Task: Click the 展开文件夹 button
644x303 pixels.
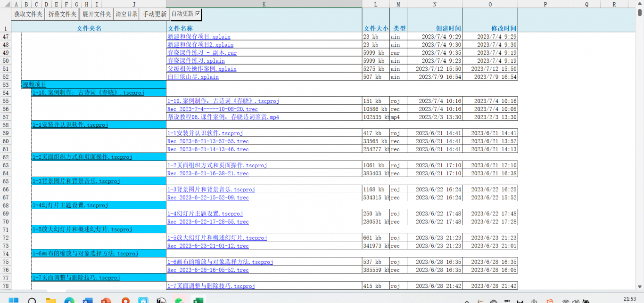Action: tap(96, 14)
